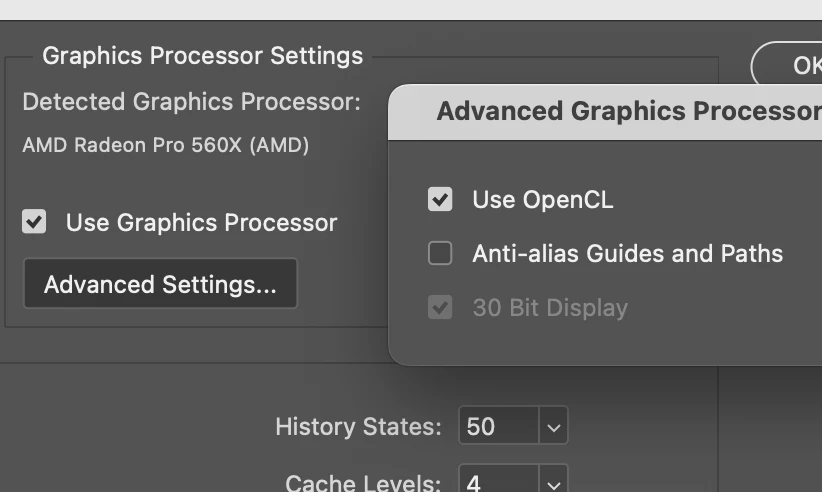Expand the History States dropdown arrow

click(554, 427)
